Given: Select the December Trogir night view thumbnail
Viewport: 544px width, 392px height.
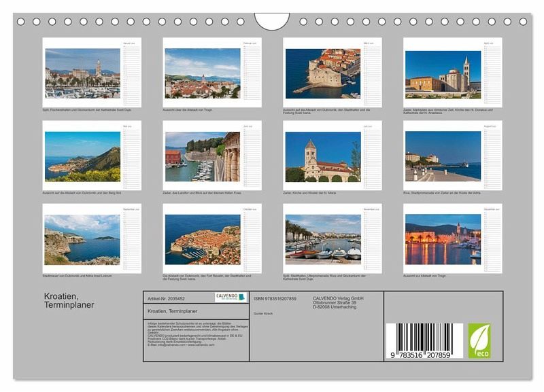Looking at the screenshot, I should (443, 239).
